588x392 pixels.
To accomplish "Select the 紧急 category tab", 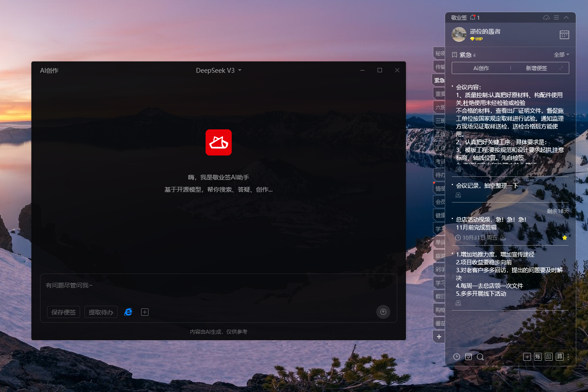I will [x=439, y=80].
